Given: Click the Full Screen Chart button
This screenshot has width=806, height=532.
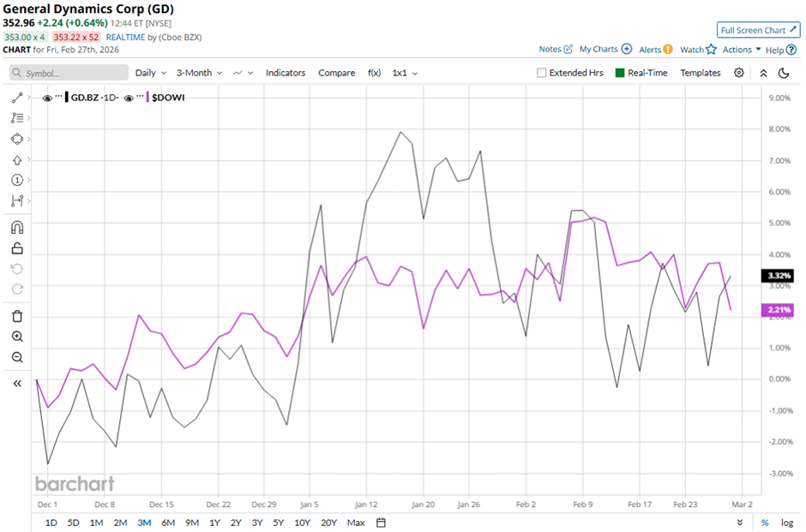Looking at the screenshot, I should 758,30.
